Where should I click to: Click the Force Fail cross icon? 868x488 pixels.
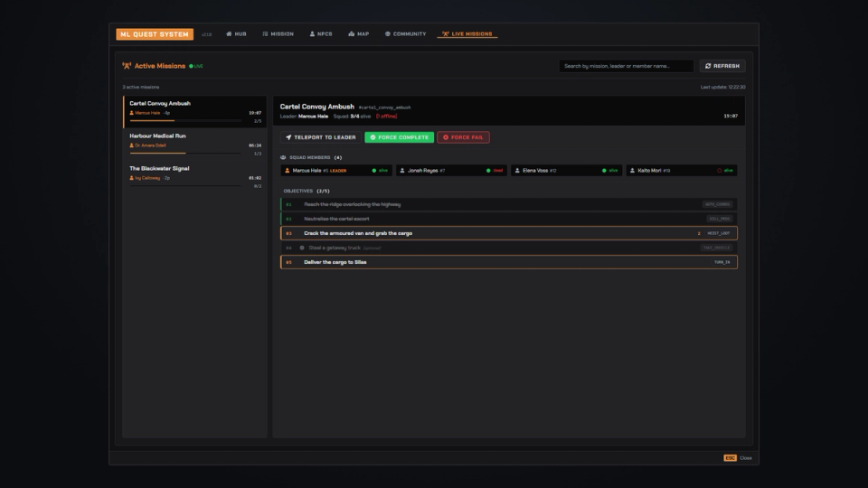coord(446,137)
